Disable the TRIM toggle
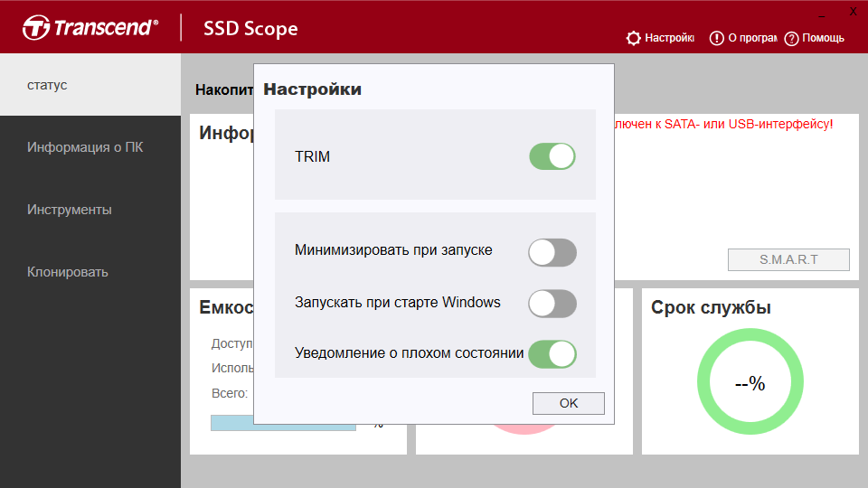 coord(552,156)
